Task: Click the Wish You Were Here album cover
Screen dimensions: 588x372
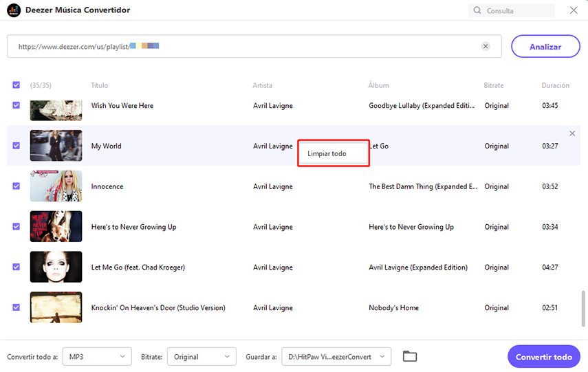Action: (x=56, y=110)
